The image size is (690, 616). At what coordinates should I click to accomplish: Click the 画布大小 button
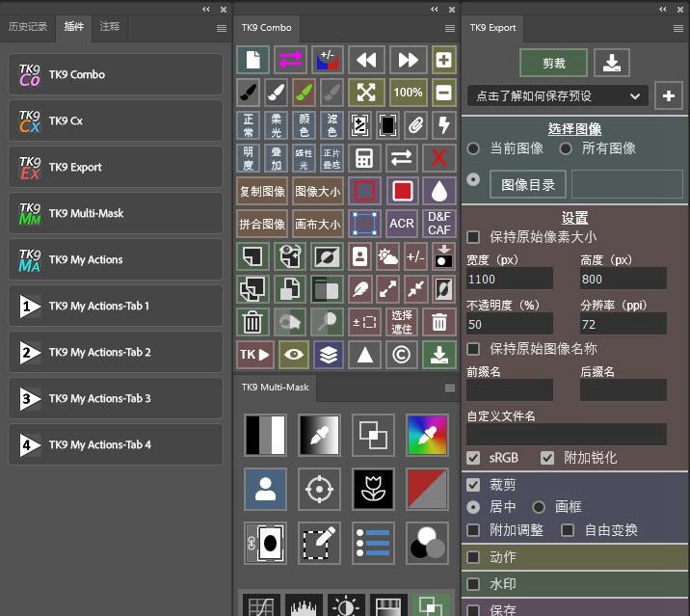click(x=318, y=224)
